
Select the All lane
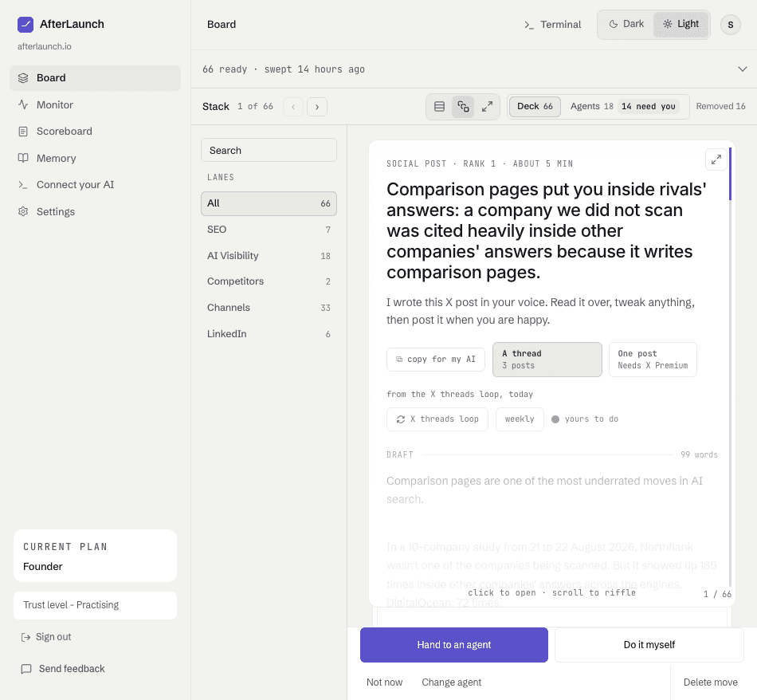point(269,203)
